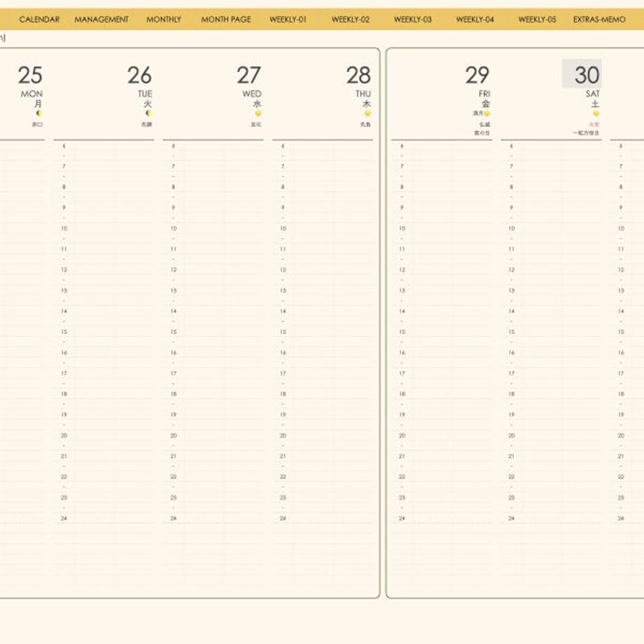The height and width of the screenshot is (644, 644).
Task: Click the MON weekday label
Action: [31, 94]
